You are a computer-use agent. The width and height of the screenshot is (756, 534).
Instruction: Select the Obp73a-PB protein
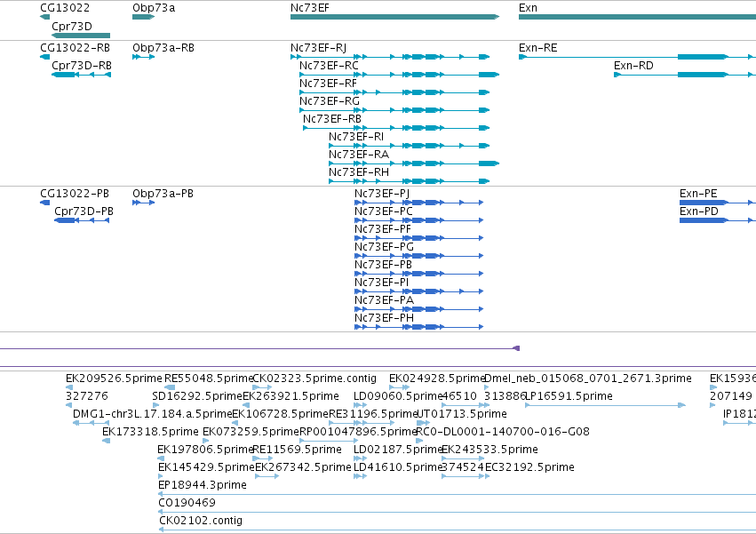pyautogui.click(x=144, y=203)
